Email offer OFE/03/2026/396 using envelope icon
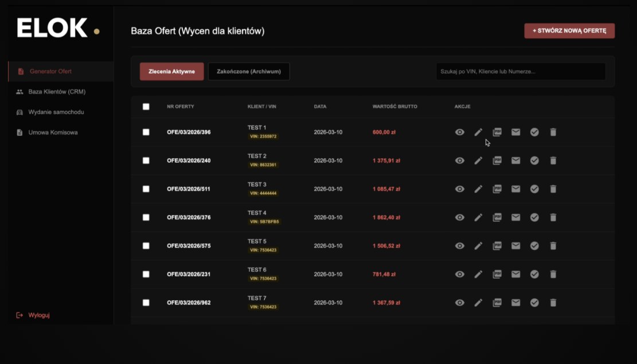Screen dimensions: 637x364 pyautogui.click(x=515, y=132)
